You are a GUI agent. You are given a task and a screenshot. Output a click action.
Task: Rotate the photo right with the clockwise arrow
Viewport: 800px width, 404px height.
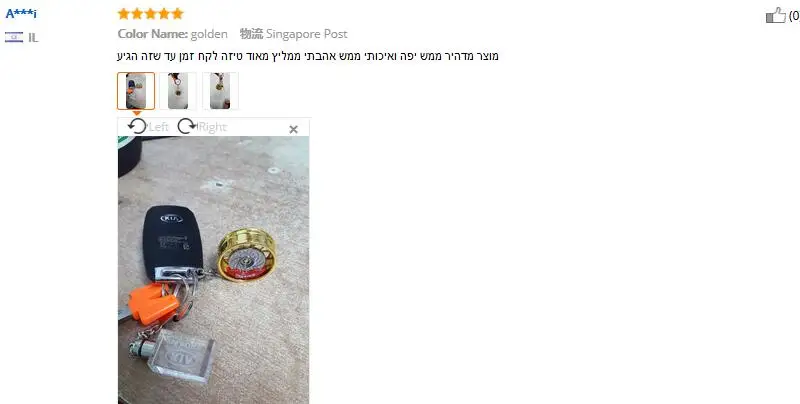[187, 126]
